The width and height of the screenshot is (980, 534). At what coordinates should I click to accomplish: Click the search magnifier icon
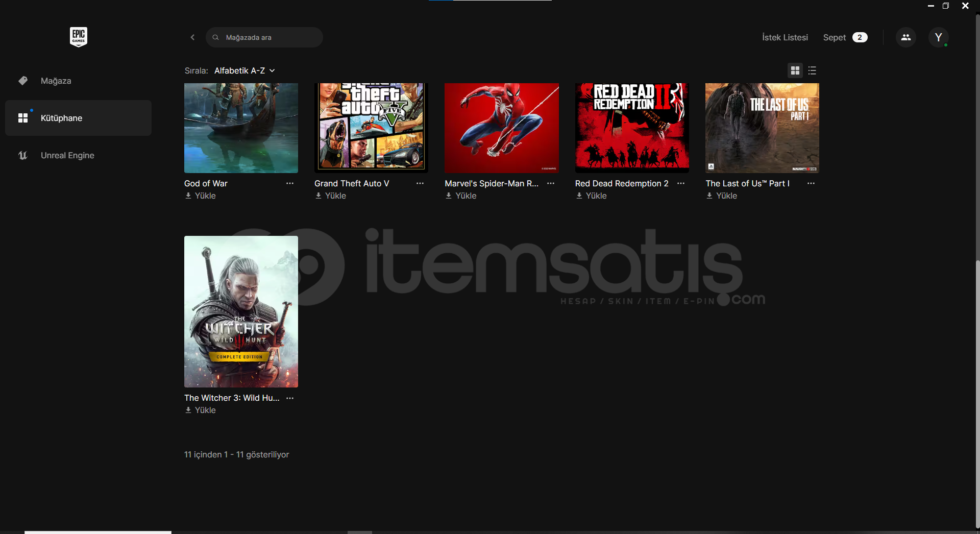click(x=216, y=37)
